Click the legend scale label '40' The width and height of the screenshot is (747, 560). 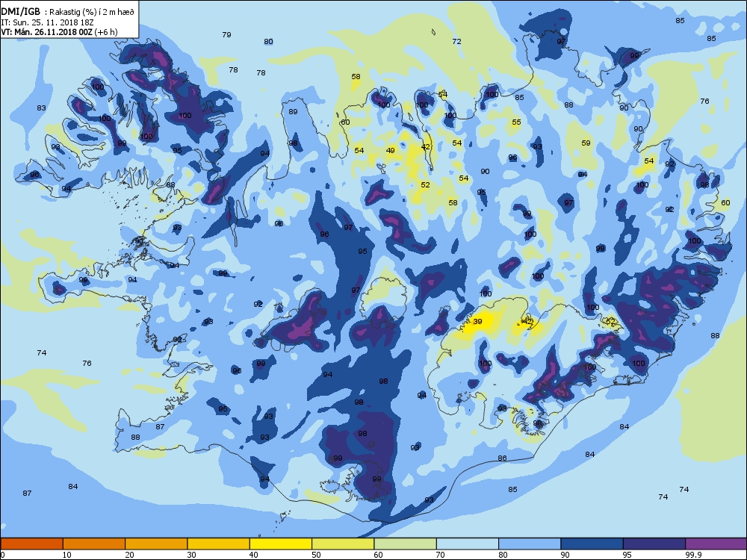point(254,555)
